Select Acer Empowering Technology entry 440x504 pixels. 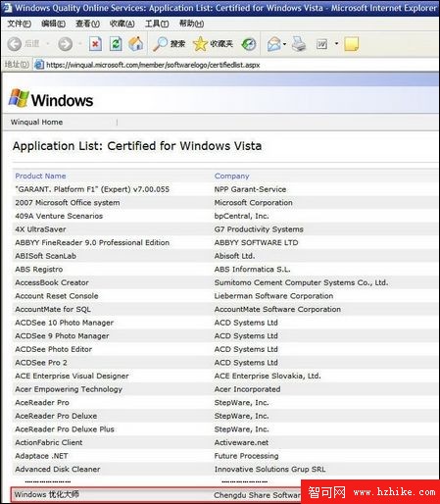tap(69, 389)
